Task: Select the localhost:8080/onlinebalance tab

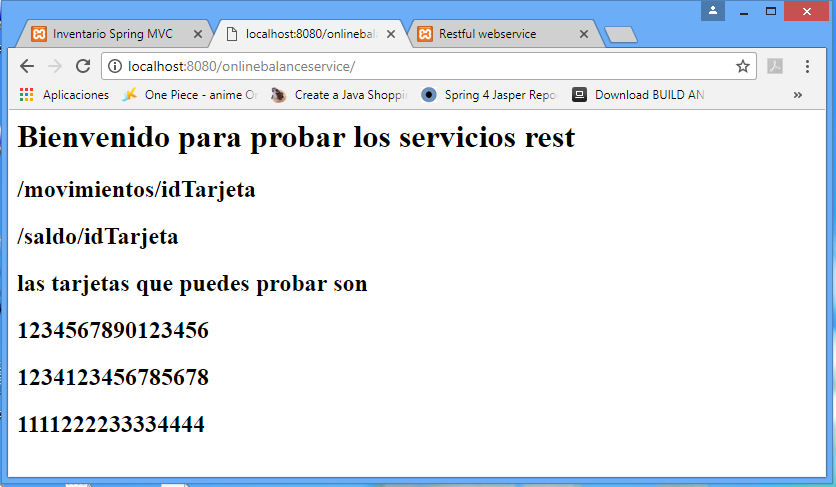Action: (x=311, y=34)
